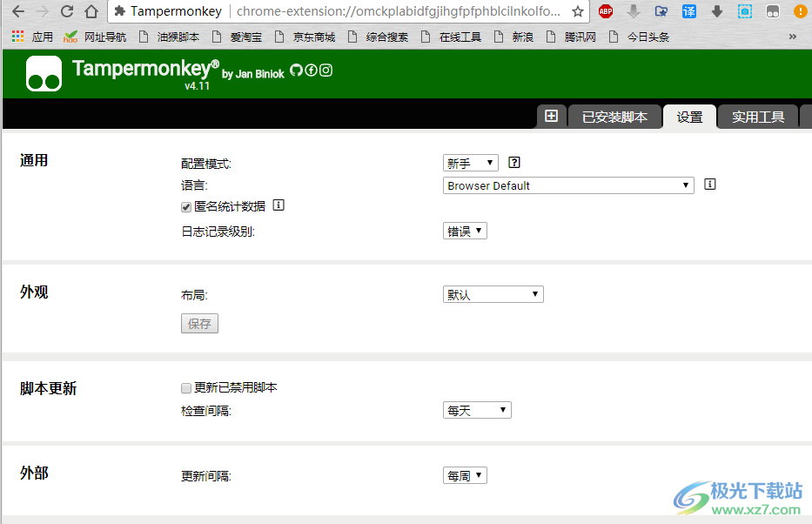Enable the 更新已禁用脚本 checkbox

pos(185,387)
